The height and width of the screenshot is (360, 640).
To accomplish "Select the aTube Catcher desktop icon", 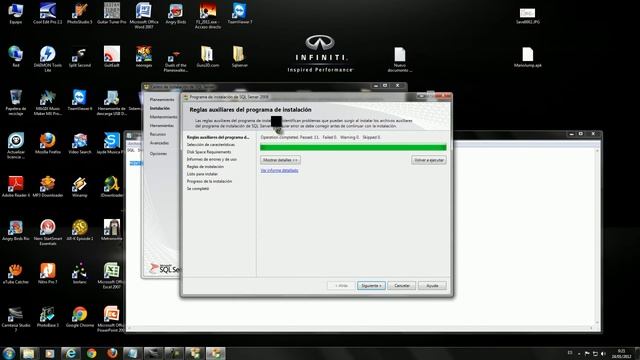I will pyautogui.click(x=16, y=273).
